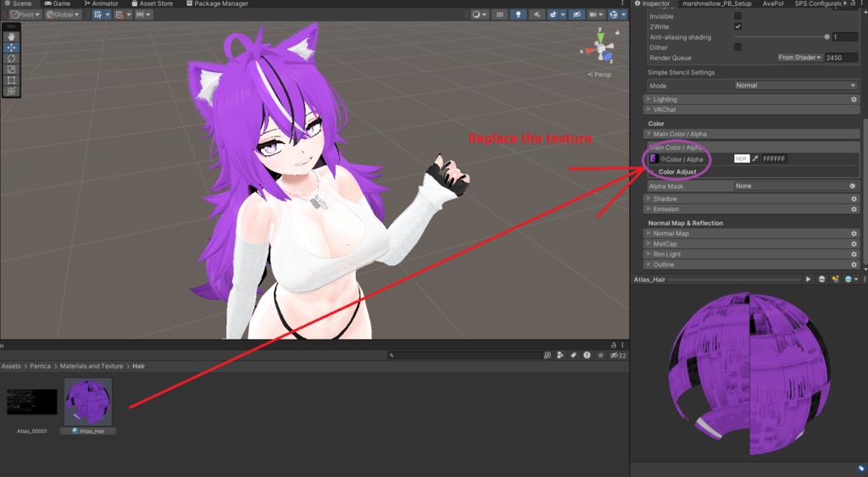The height and width of the screenshot is (477, 868).
Task: Toggle the Invisible checkbox
Action: [x=738, y=16]
